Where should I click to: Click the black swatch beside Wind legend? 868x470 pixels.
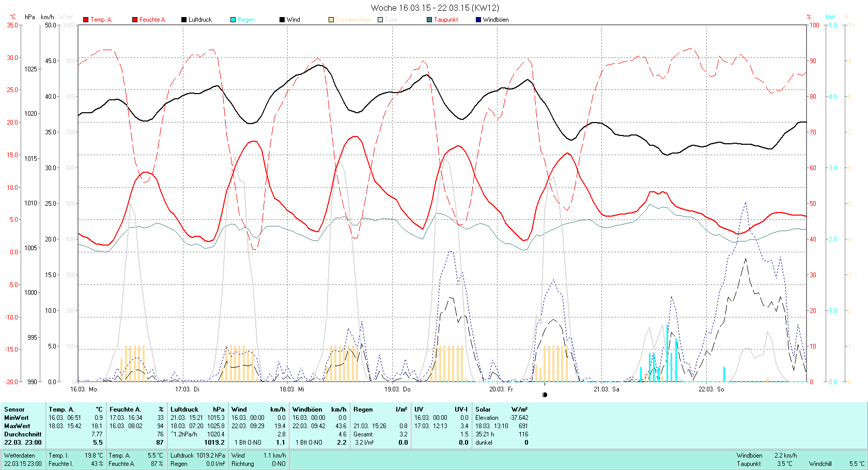[x=282, y=20]
